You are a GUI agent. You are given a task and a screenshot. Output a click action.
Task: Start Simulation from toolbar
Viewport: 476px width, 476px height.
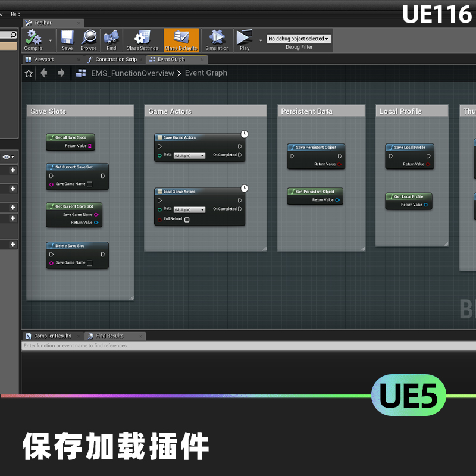point(217,40)
